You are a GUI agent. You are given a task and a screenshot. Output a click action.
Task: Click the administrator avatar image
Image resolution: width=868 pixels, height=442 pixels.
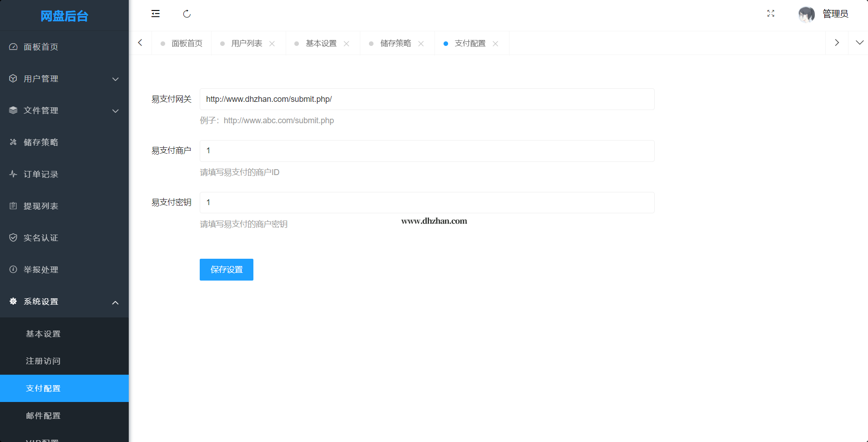[806, 14]
